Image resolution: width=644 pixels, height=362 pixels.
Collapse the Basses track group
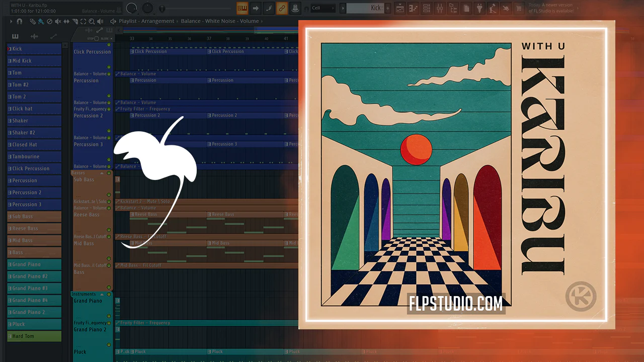tap(103, 173)
